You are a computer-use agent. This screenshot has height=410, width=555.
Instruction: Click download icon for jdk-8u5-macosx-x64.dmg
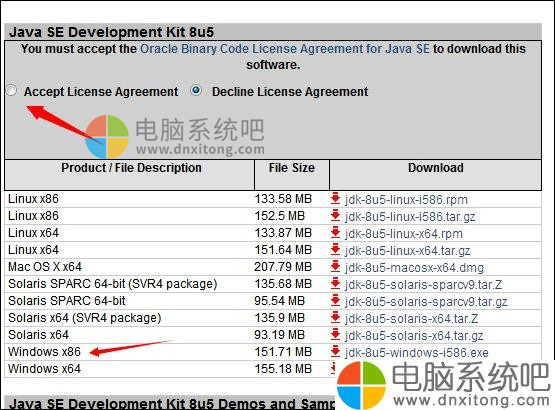[x=335, y=267]
